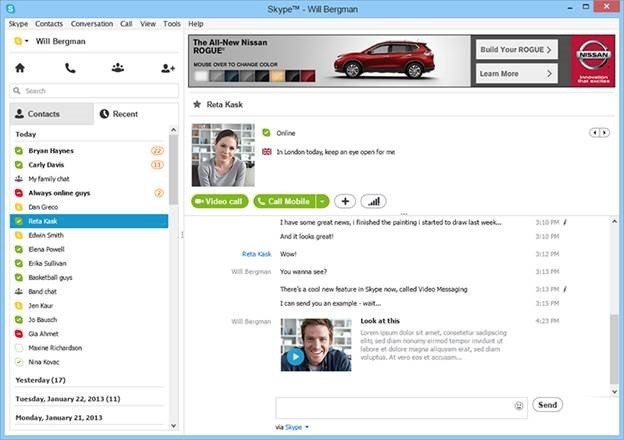The height and width of the screenshot is (440, 624).
Task: Click Gia Ahmet's red status icon
Action: click(19, 334)
